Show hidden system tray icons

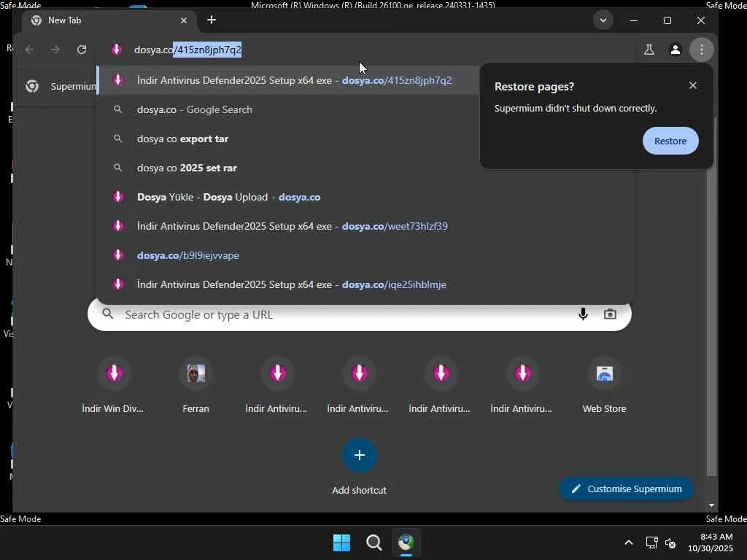pos(629,542)
